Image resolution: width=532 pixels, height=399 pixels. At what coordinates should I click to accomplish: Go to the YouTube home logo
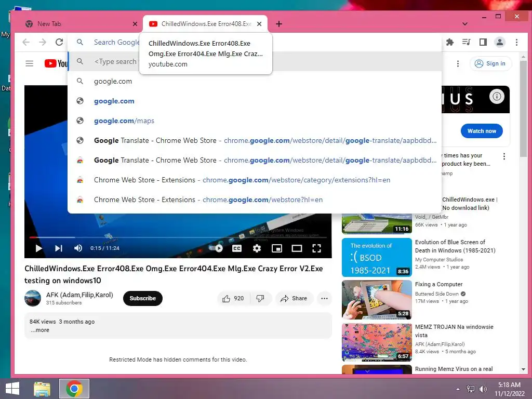click(x=56, y=63)
